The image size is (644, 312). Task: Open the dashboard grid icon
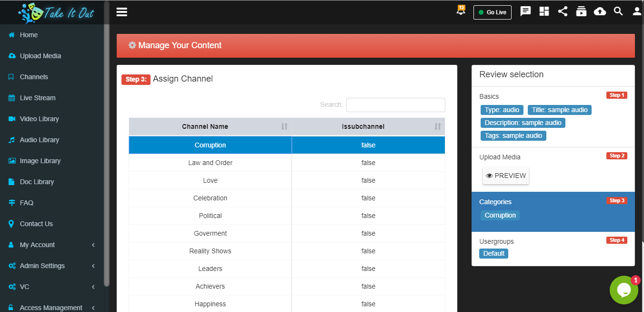point(544,11)
